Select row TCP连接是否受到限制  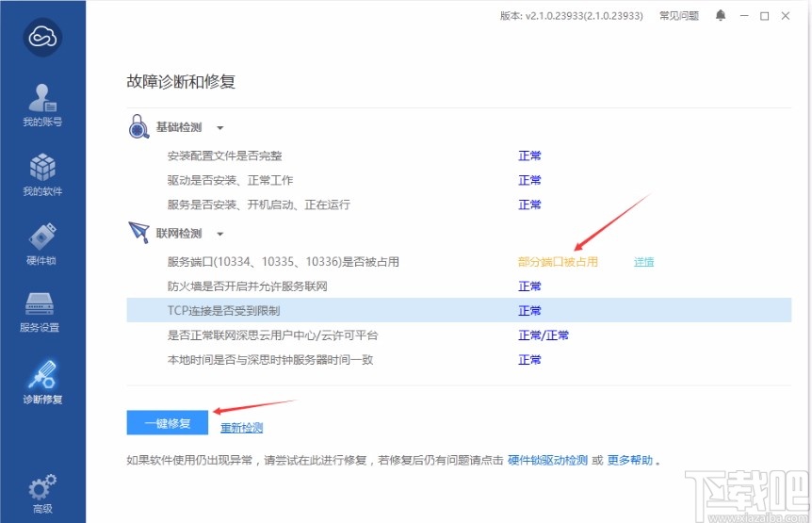tap(459, 310)
